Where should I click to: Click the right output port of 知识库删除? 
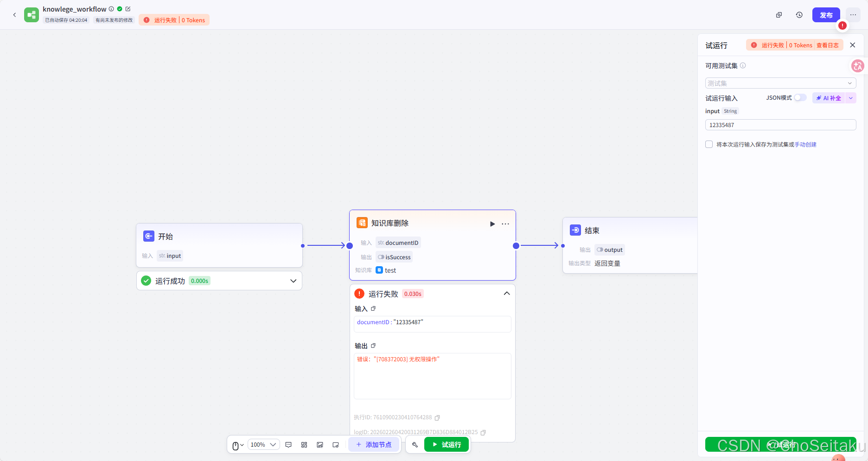tap(516, 246)
